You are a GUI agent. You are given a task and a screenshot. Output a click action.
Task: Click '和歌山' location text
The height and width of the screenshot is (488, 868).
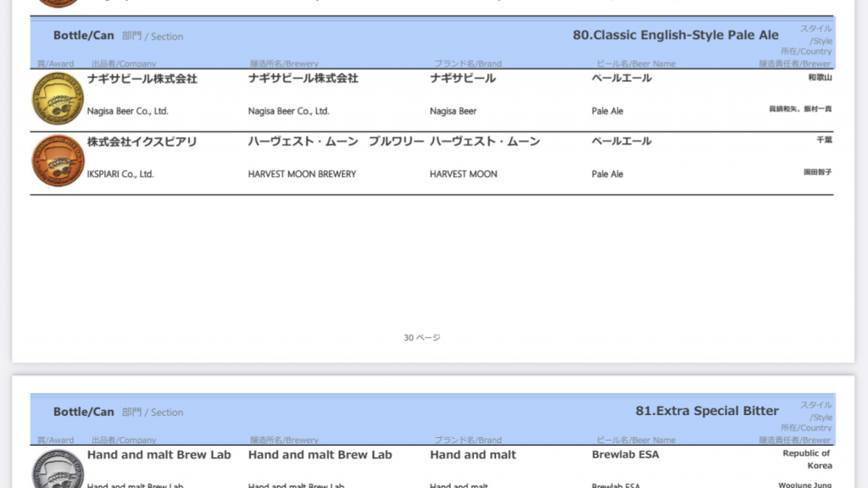[x=820, y=77]
